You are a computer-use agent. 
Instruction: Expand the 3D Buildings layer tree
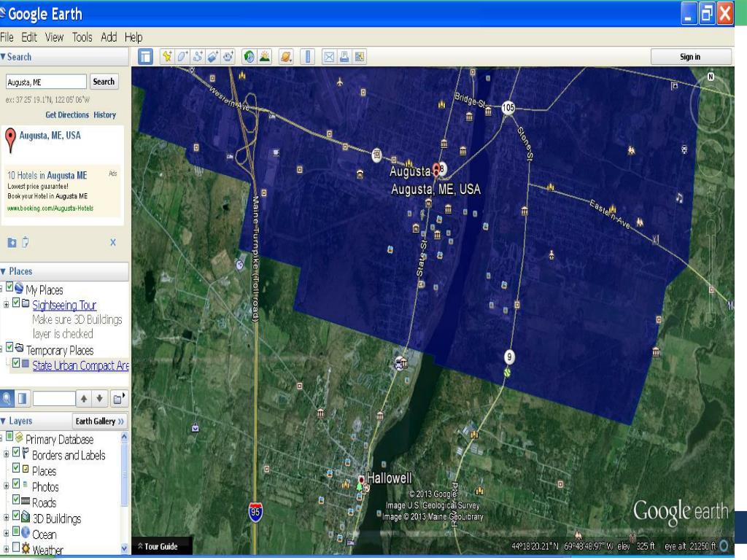pos(6,517)
